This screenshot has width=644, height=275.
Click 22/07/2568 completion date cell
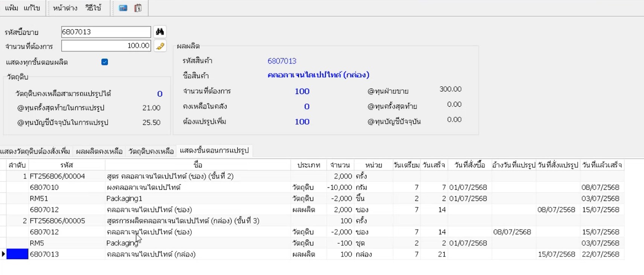[602, 254]
